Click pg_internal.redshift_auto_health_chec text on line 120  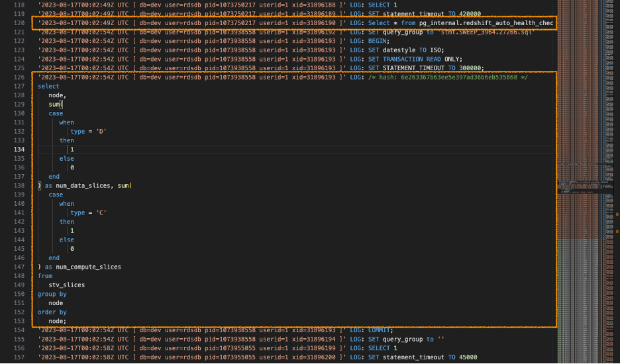pos(486,23)
